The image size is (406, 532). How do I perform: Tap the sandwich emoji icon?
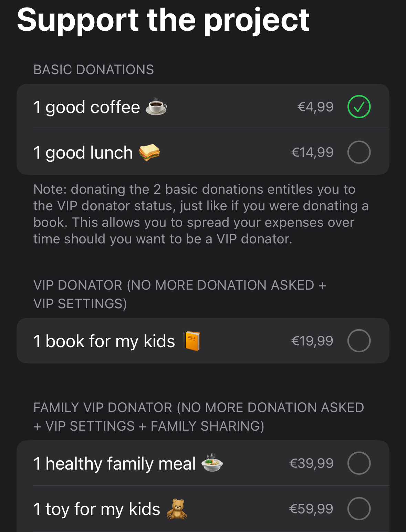[x=149, y=152]
